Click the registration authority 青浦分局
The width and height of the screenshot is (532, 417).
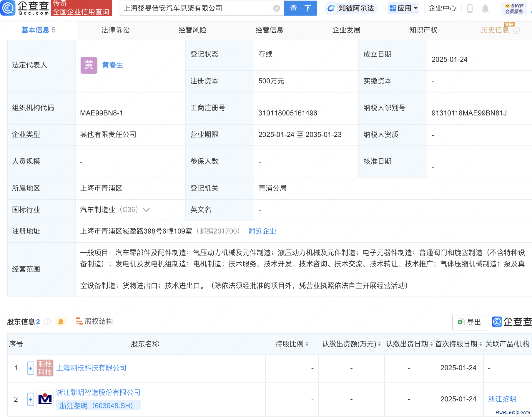tap(272, 188)
